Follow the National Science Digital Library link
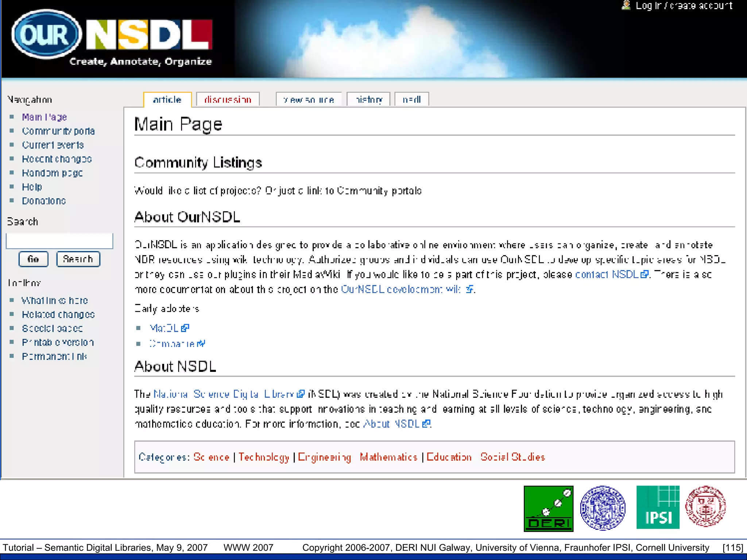The width and height of the screenshot is (747, 560). [x=224, y=394]
